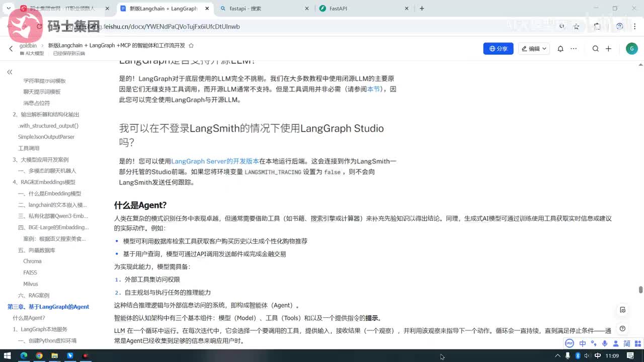Image resolution: width=644 pixels, height=362 pixels.
Task: Switch to the 新版Langchain + LangGraph tab
Action: (164, 9)
